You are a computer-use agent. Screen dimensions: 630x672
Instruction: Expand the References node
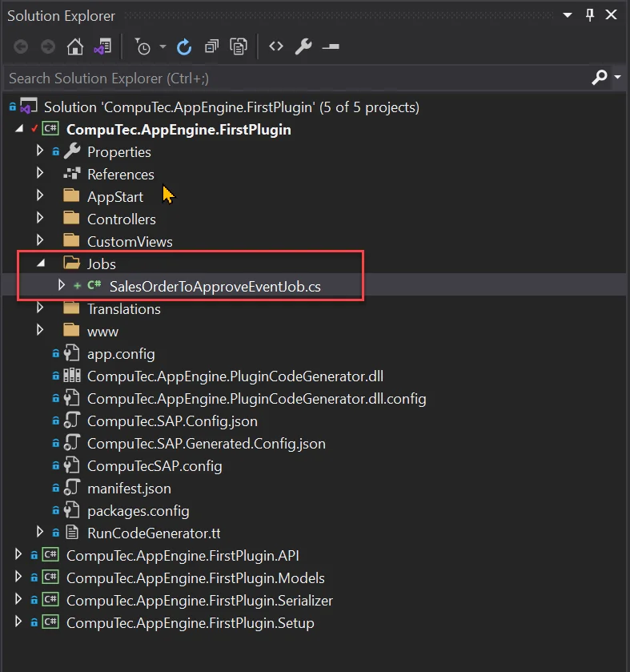(x=41, y=174)
